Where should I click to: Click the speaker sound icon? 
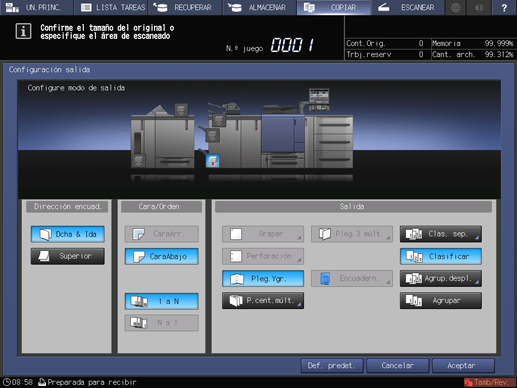pos(480,7)
